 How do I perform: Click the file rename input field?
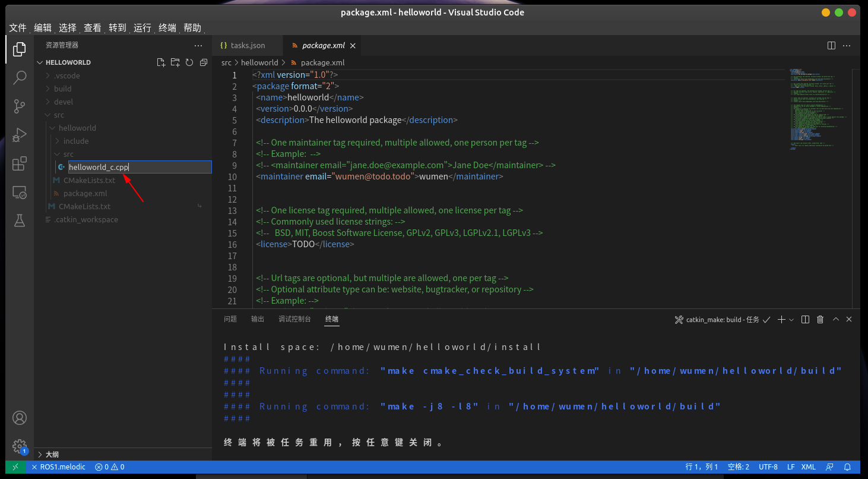139,167
